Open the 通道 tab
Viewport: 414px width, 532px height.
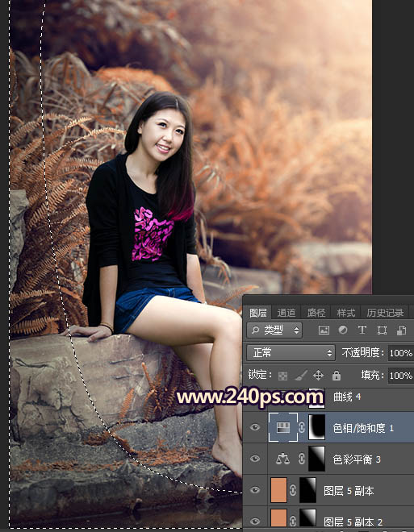point(286,313)
